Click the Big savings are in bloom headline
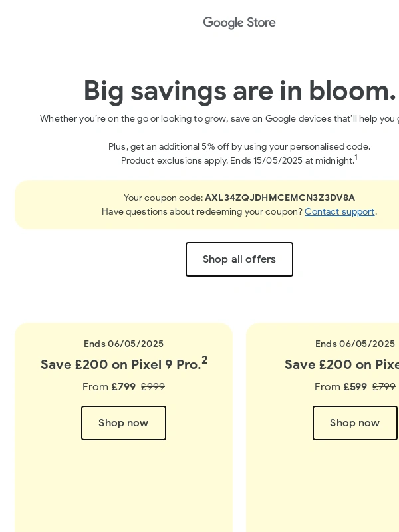Viewport: 399px width, 532px height. [239, 90]
